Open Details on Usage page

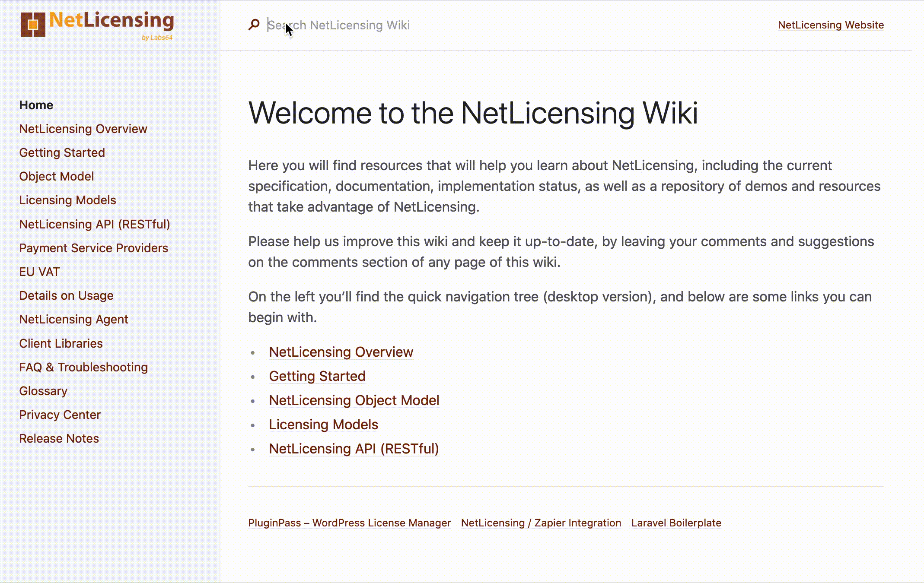click(67, 295)
